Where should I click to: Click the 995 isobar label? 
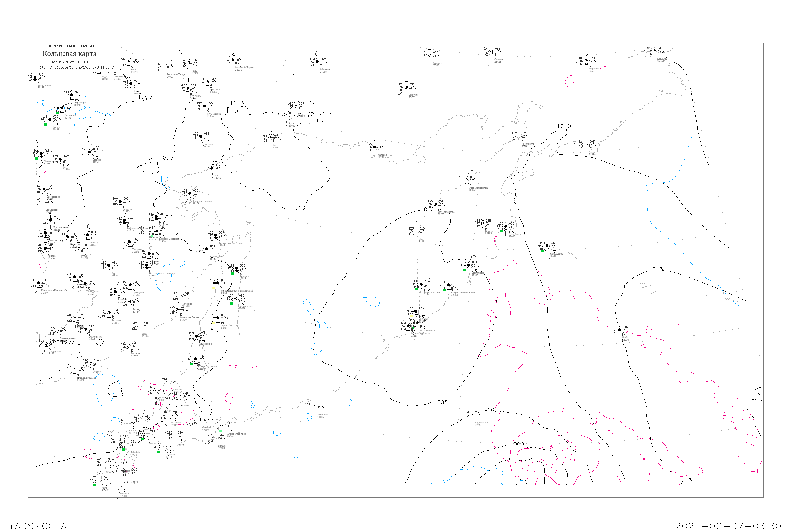pyautogui.click(x=508, y=459)
